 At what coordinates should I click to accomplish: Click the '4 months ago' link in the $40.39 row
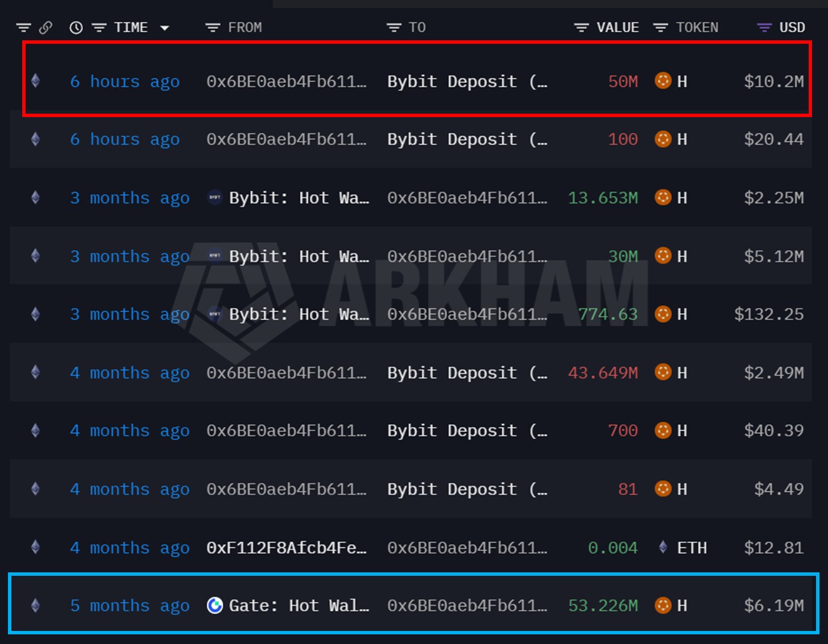pos(130,431)
